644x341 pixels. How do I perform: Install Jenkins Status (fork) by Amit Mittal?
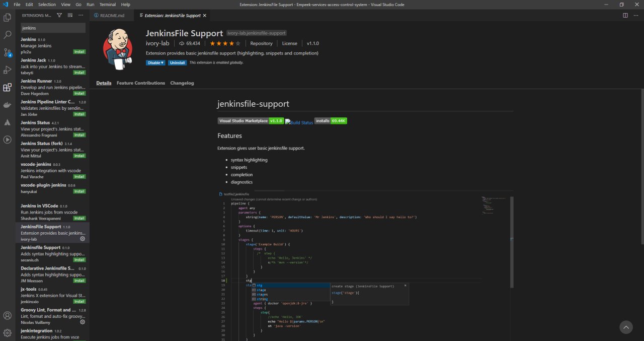(x=79, y=156)
